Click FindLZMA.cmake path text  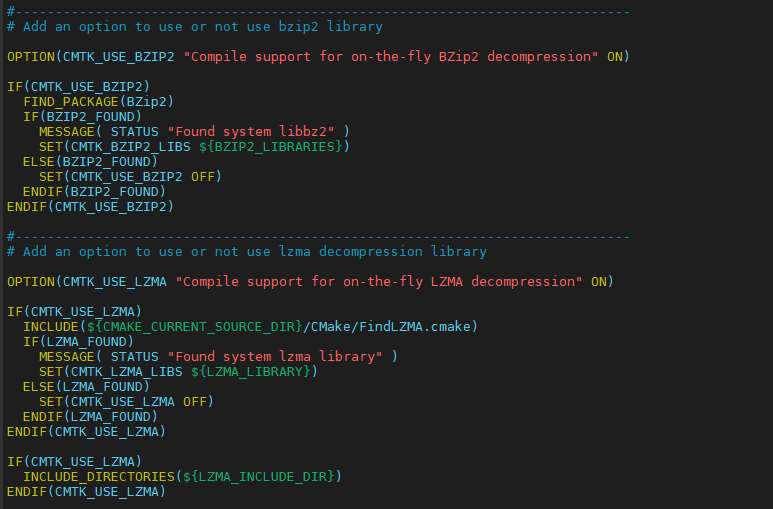(x=415, y=327)
